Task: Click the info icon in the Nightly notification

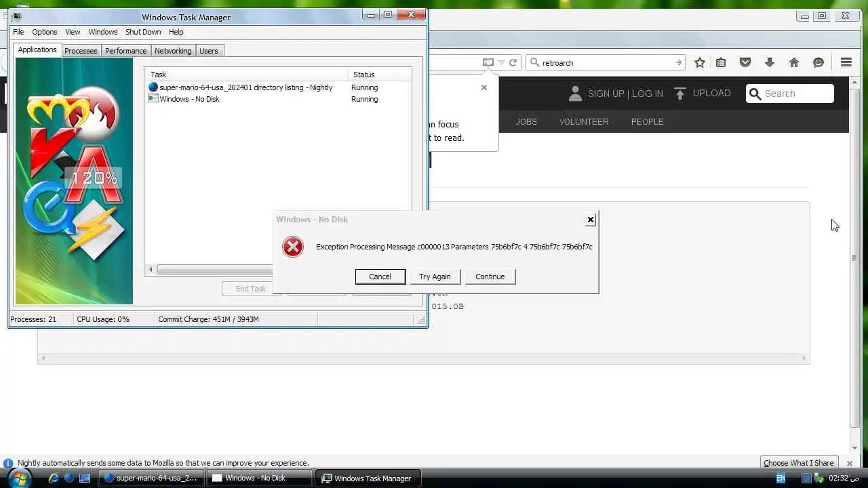Action: click(8, 464)
